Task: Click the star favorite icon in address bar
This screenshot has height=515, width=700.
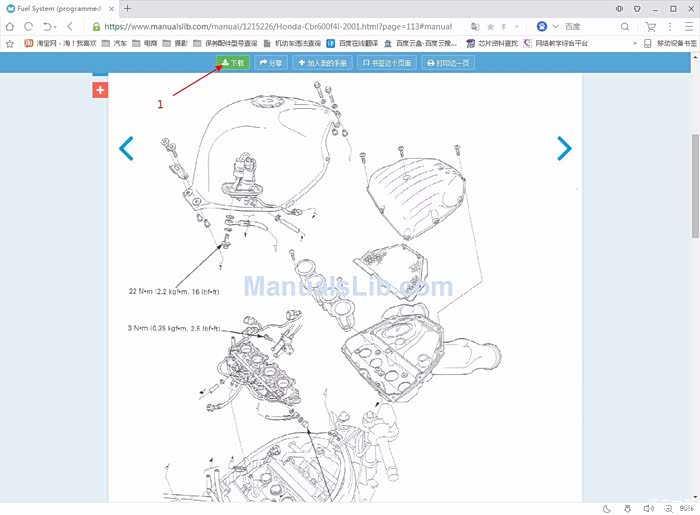Action: click(491, 27)
